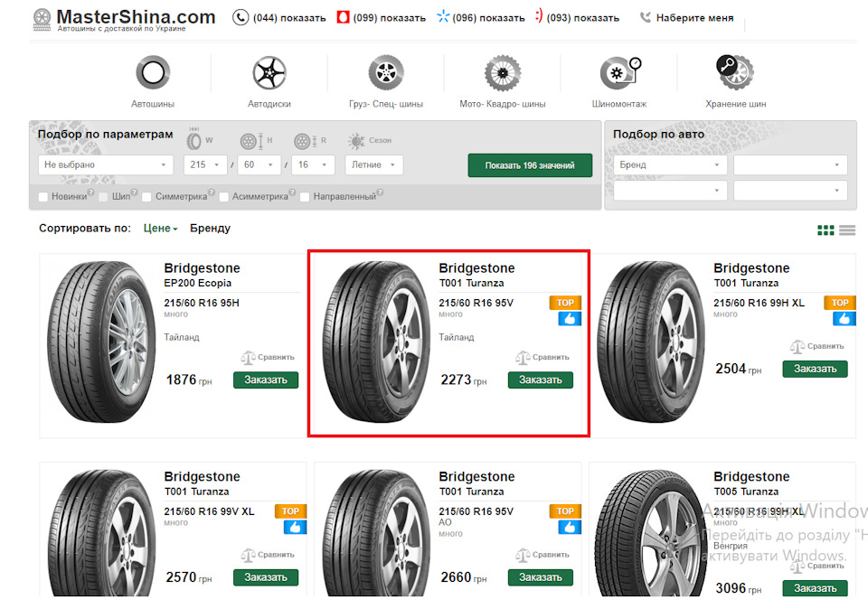Open the profile height 60 dropdown
868x609 pixels.
tap(259, 164)
